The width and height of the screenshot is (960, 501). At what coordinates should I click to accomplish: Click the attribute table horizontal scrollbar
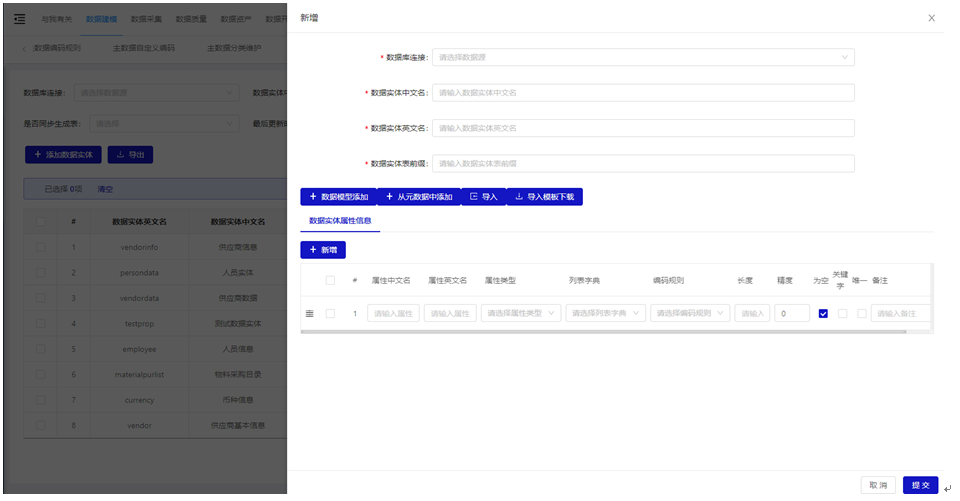[x=603, y=331]
